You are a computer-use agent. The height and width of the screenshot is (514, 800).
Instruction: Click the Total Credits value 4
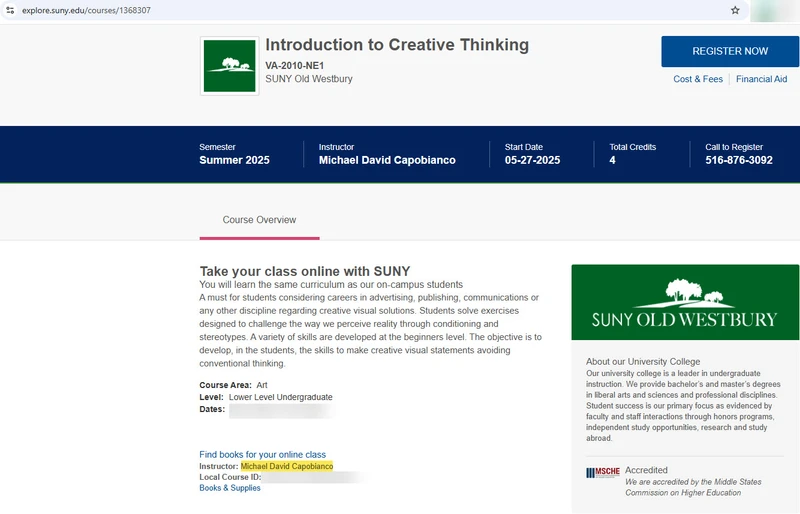pyautogui.click(x=612, y=160)
